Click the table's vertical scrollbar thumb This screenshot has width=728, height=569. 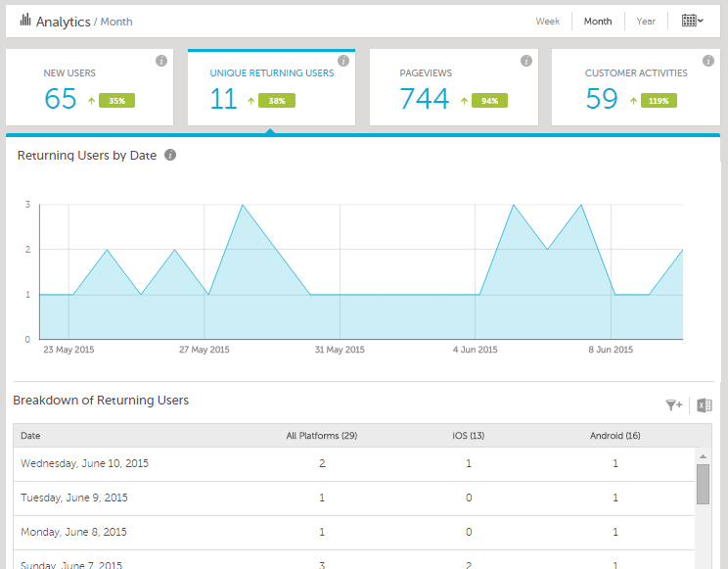click(x=703, y=484)
